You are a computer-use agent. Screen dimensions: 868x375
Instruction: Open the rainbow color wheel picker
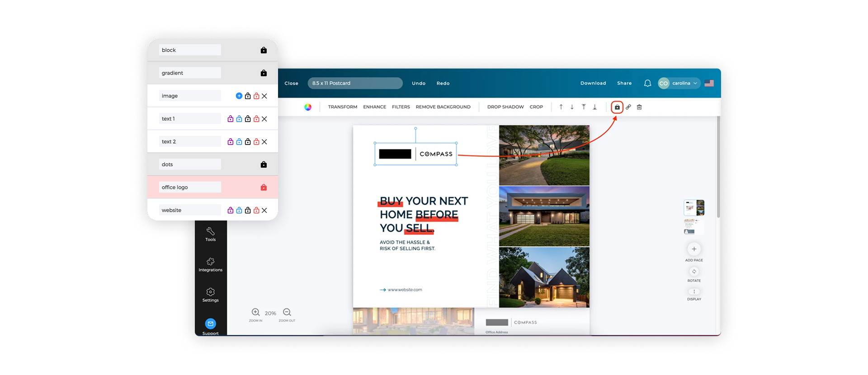tap(308, 107)
